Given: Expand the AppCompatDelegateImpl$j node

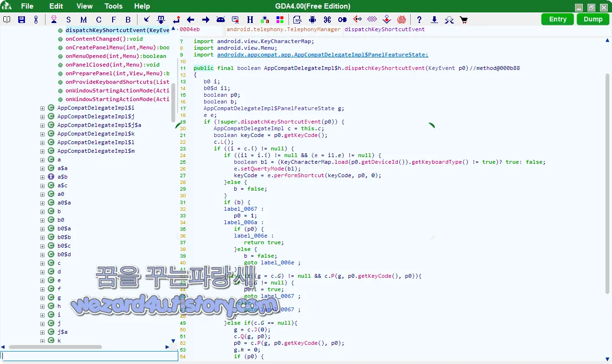Looking at the screenshot, I should tap(42, 117).
